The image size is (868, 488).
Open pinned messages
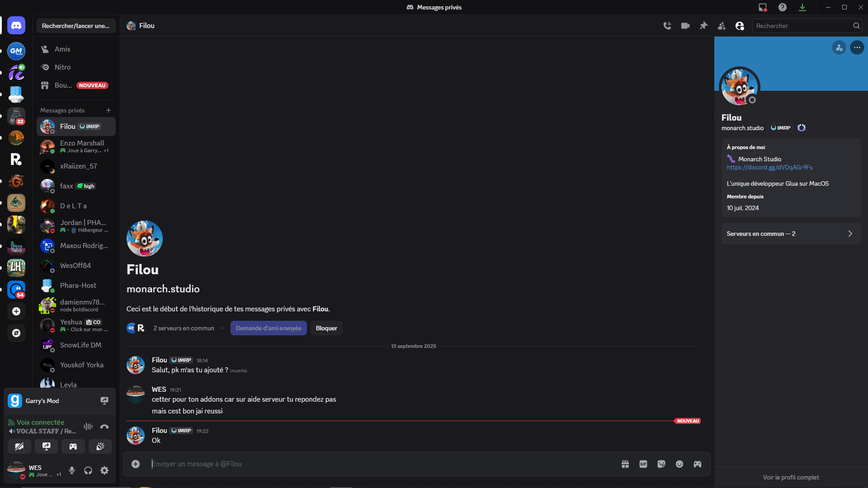pyautogui.click(x=703, y=26)
